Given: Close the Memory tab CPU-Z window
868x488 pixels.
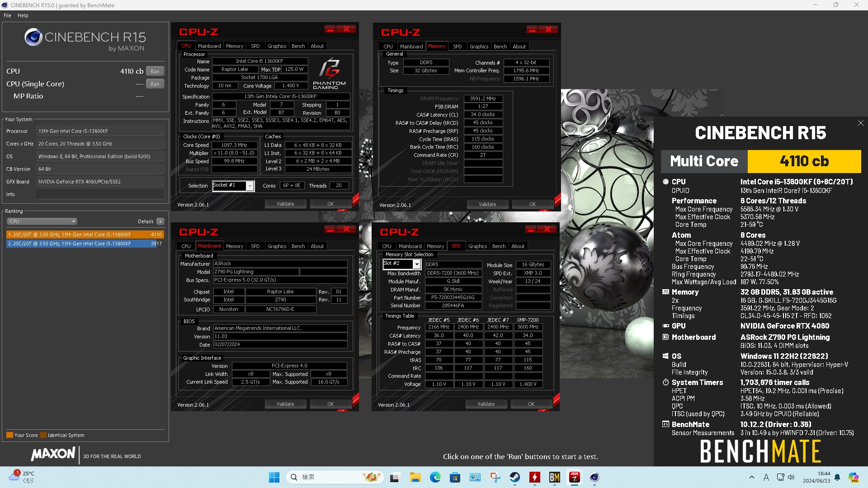Looking at the screenshot, I should pos(548,30).
